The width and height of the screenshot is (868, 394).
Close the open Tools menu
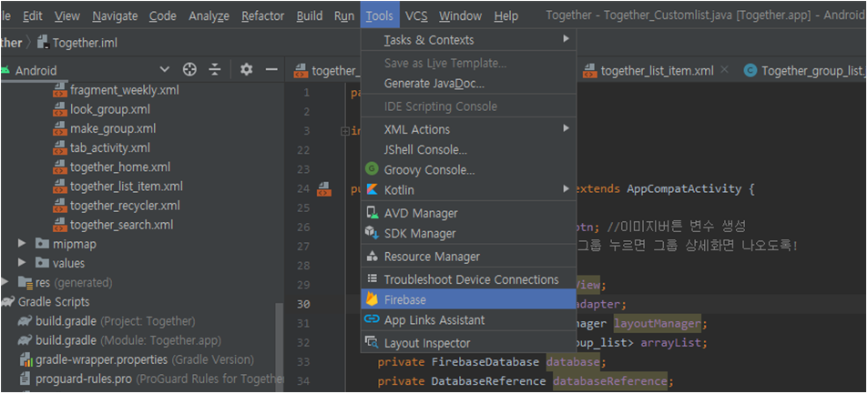point(380,16)
